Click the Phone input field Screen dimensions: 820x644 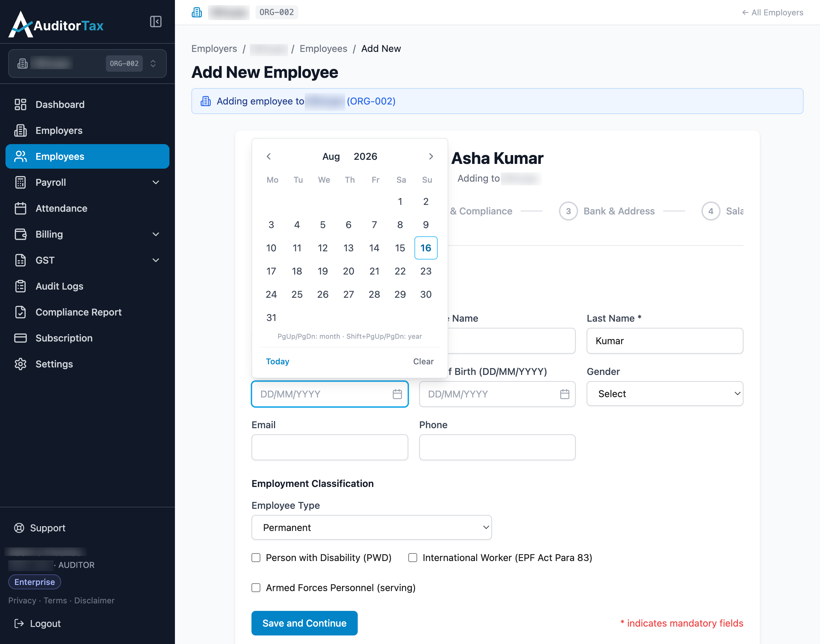[x=497, y=448]
